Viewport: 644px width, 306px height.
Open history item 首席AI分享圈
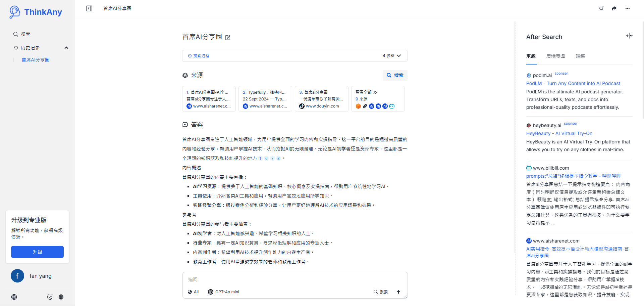click(x=36, y=60)
